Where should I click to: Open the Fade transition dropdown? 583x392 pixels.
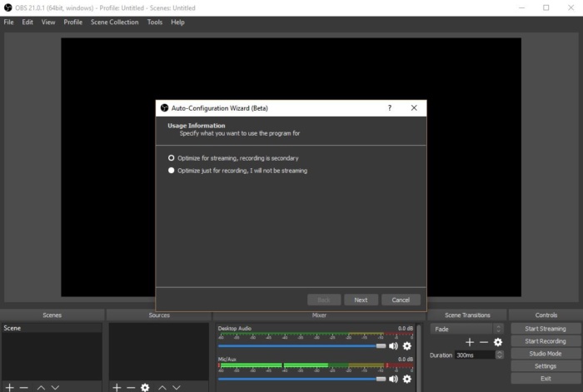coord(466,329)
